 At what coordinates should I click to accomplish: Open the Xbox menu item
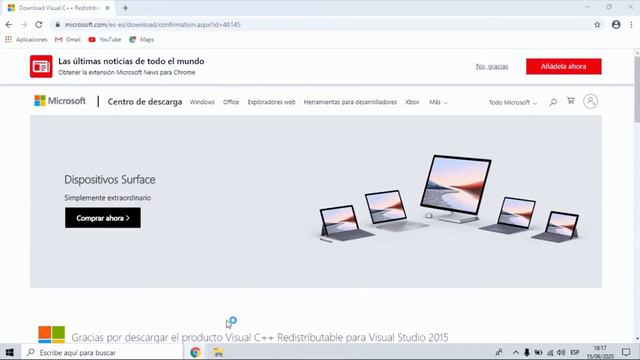pyautogui.click(x=412, y=102)
